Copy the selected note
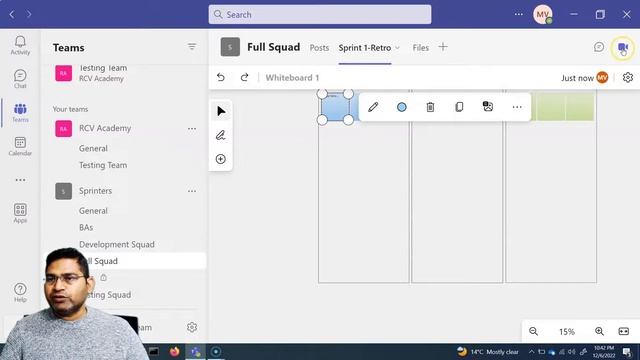 (x=459, y=107)
